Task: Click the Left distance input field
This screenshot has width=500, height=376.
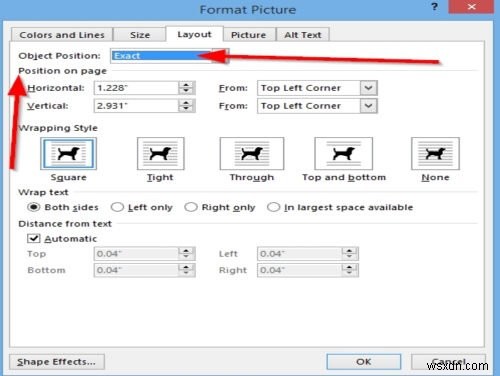Action: pyautogui.click(x=300, y=254)
